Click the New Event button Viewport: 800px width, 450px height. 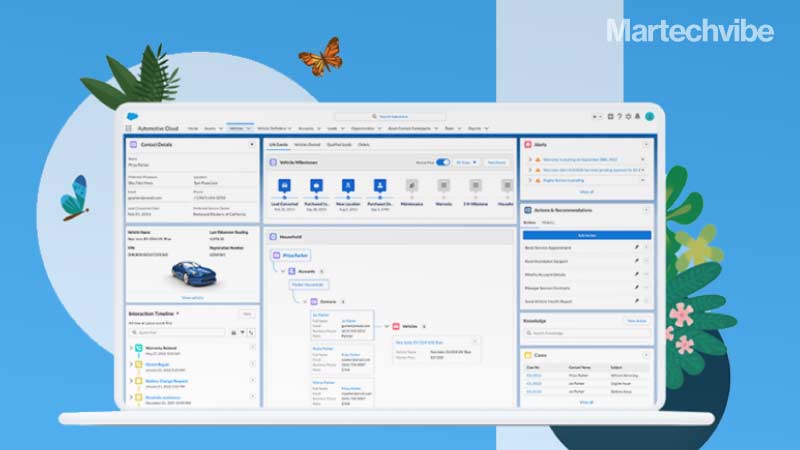[496, 162]
